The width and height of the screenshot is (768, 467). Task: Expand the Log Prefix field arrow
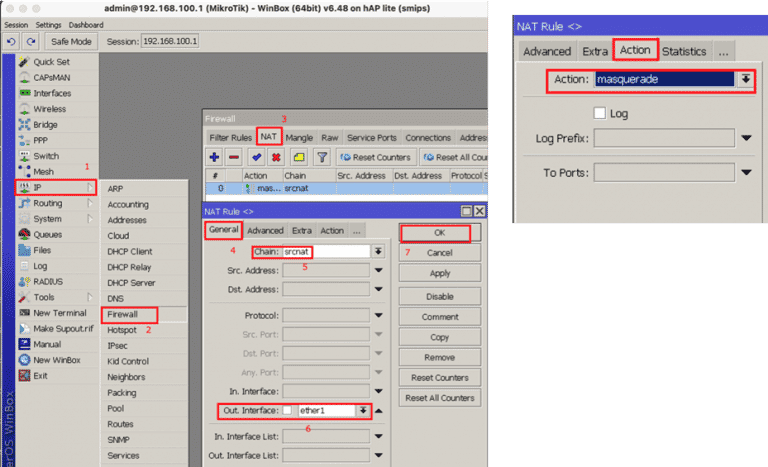(x=748, y=138)
